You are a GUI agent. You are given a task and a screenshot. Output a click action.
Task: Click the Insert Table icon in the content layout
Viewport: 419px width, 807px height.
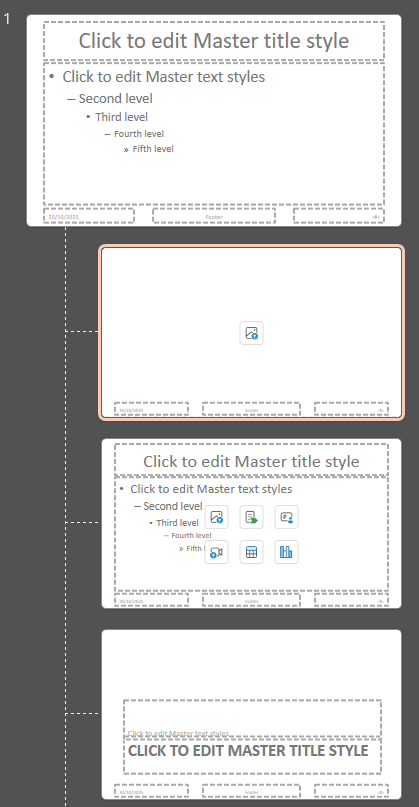click(x=251, y=552)
